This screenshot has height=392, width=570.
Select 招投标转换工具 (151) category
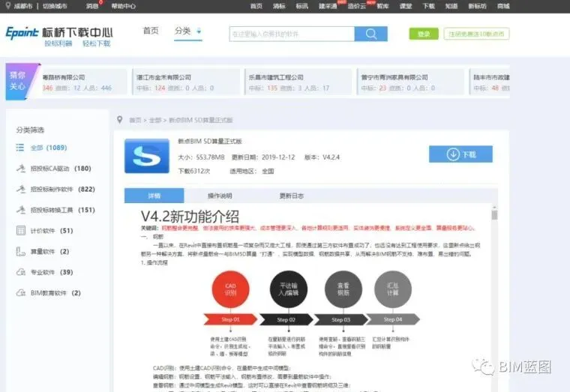[62, 210]
